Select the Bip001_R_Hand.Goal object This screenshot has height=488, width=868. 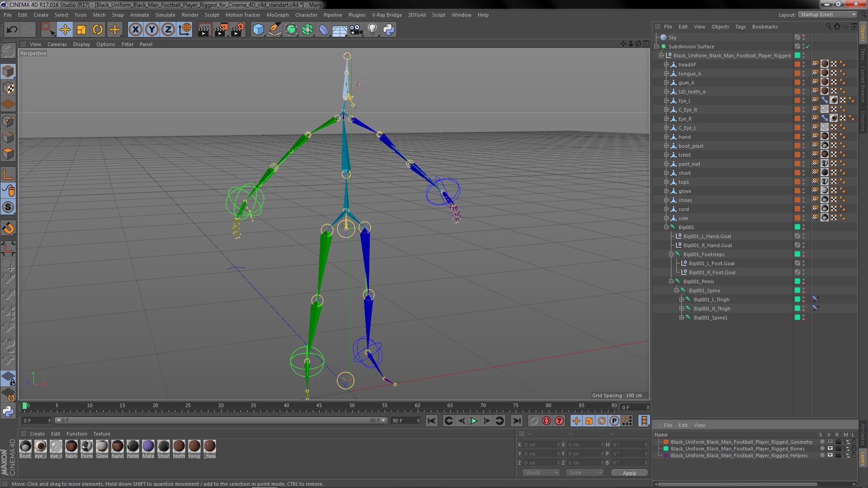click(x=708, y=245)
